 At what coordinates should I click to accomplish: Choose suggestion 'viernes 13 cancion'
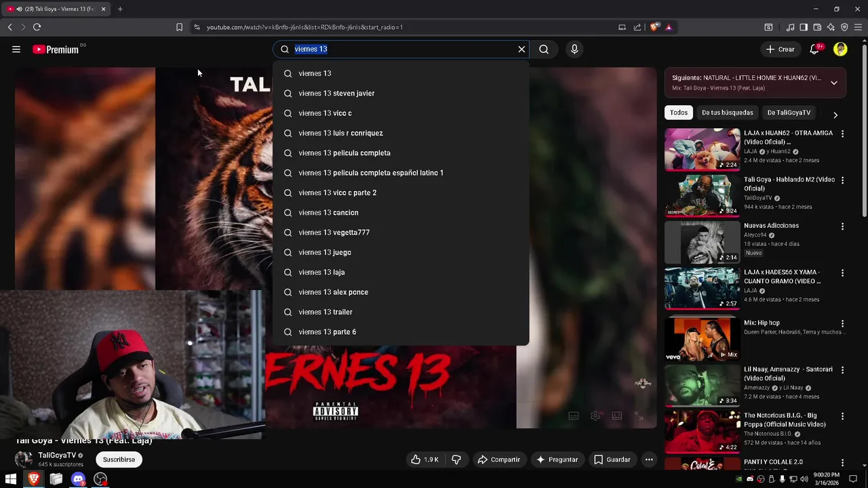point(401,212)
